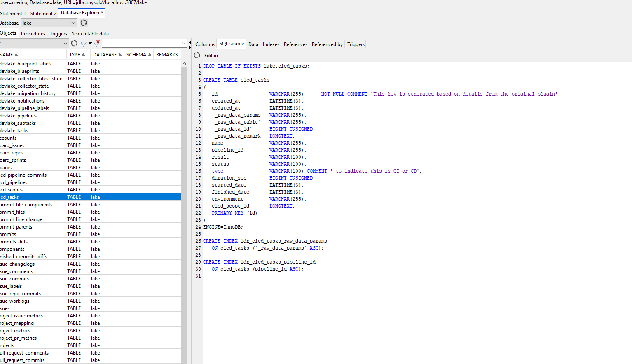Image resolution: width=632 pixels, height=364 pixels.
Task: Select the board_sprints table row
Action: point(90,160)
